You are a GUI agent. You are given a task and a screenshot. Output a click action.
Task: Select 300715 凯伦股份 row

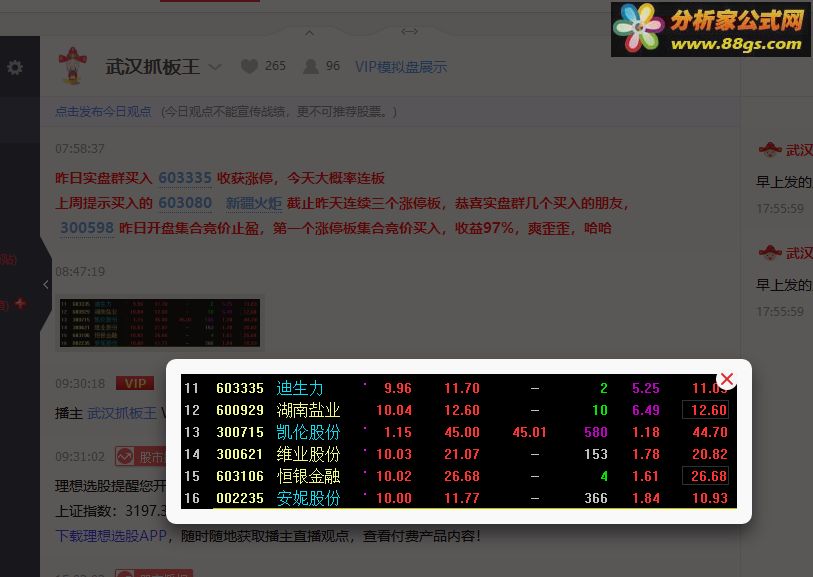[458, 432]
